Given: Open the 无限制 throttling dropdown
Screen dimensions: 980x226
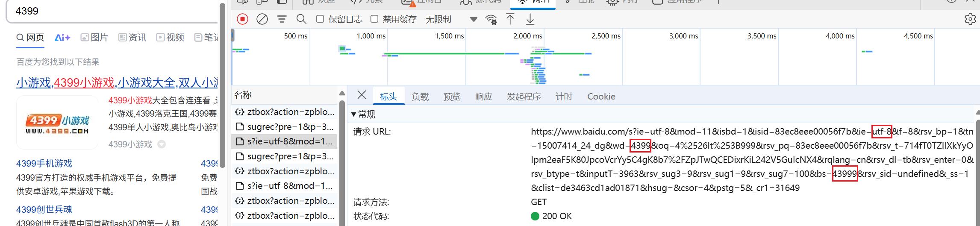Looking at the screenshot, I should (451, 19).
